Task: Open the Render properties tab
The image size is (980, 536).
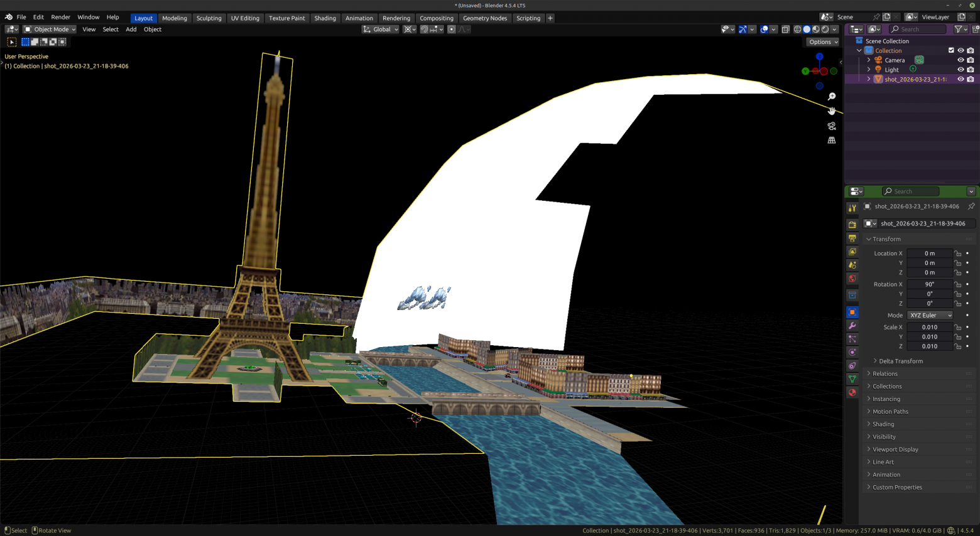Action: (852, 225)
